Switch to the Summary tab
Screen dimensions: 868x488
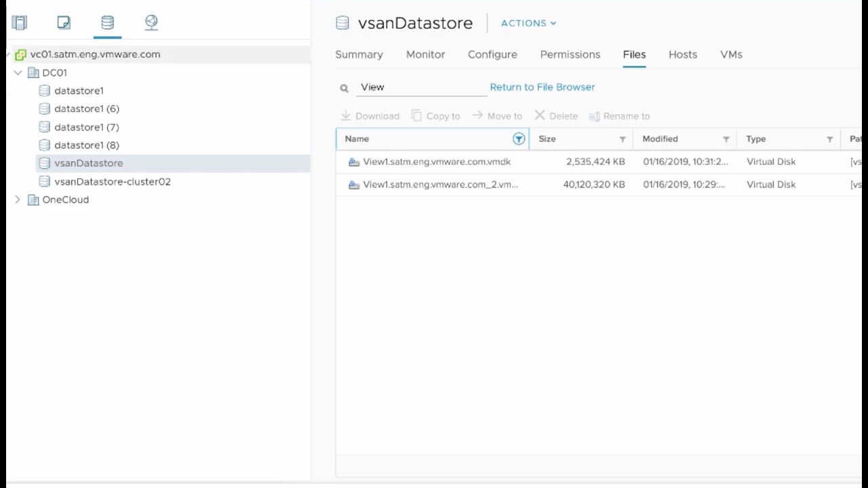point(359,55)
